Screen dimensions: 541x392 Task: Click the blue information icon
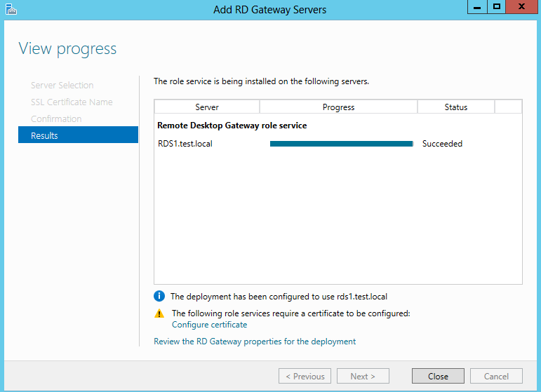(x=159, y=296)
